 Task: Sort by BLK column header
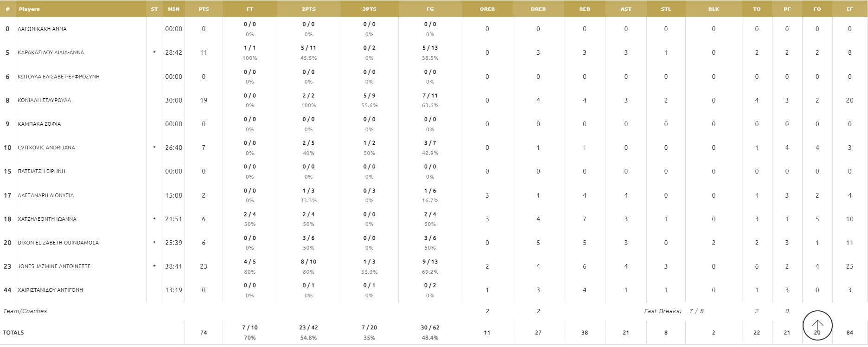click(x=713, y=9)
